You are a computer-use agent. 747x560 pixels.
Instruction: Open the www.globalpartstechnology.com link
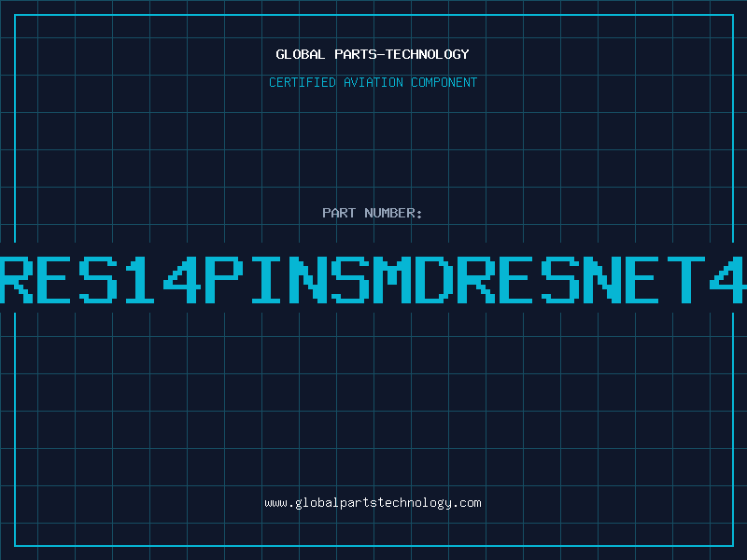click(373, 503)
